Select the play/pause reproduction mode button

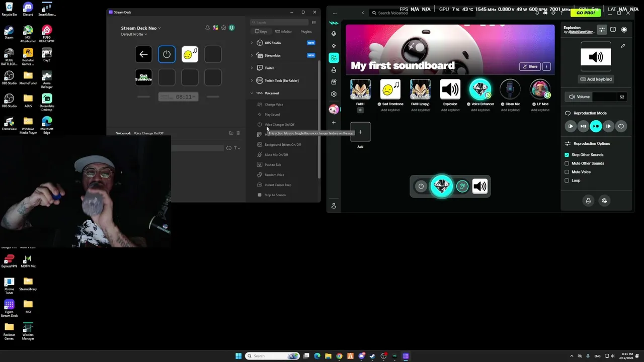click(x=583, y=126)
